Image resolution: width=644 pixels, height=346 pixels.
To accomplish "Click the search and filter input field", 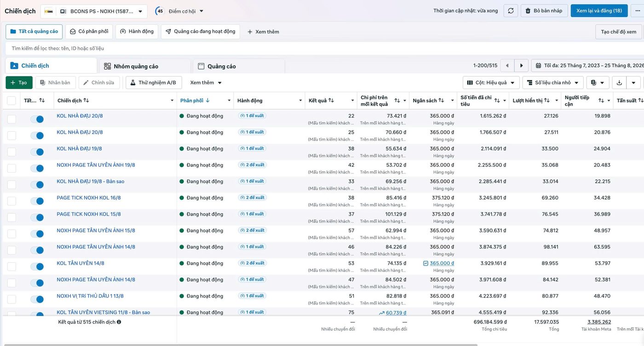I will point(325,48).
